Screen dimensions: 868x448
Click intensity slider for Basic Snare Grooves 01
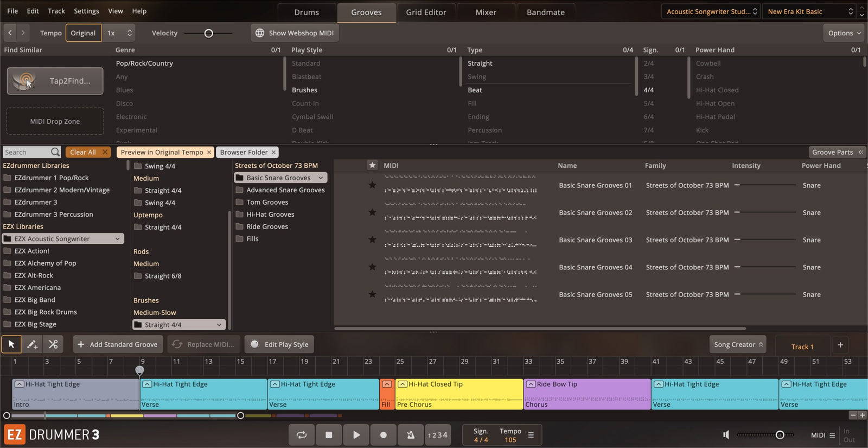[765, 185]
